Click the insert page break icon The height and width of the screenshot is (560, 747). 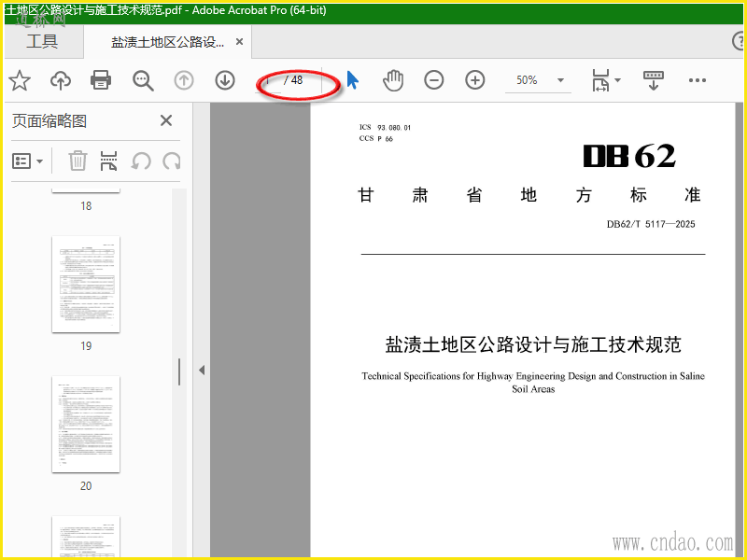108,161
